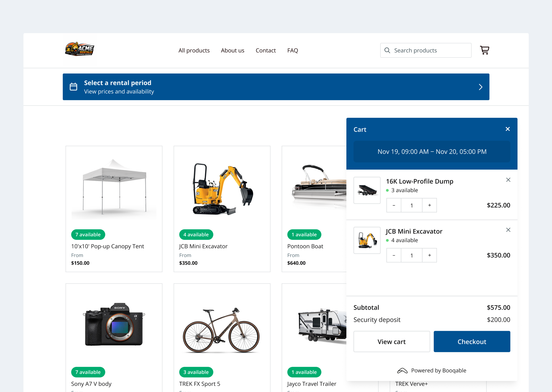
Task: Decrease quantity of JCB Mini Excavator in cart
Action: (x=394, y=255)
